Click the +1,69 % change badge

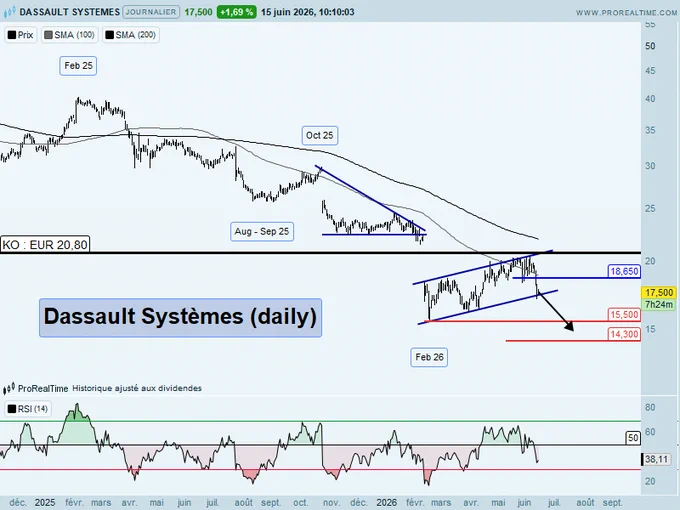[x=236, y=12]
